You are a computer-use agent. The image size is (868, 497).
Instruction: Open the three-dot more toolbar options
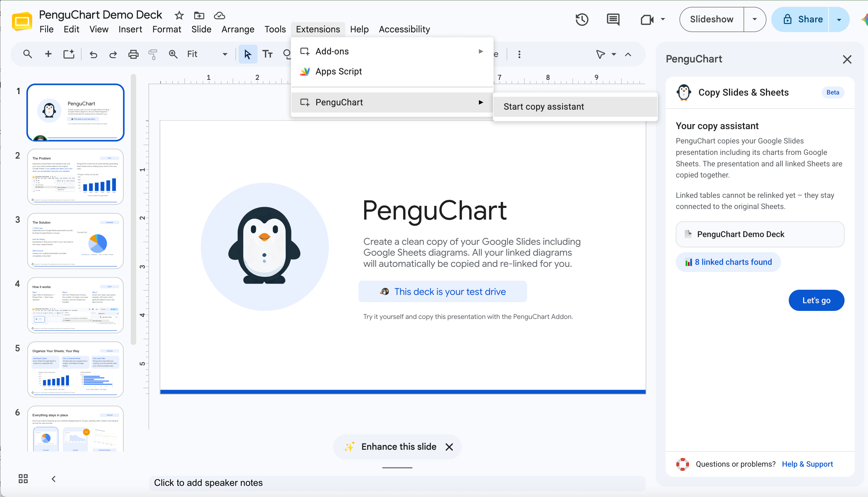[519, 54]
